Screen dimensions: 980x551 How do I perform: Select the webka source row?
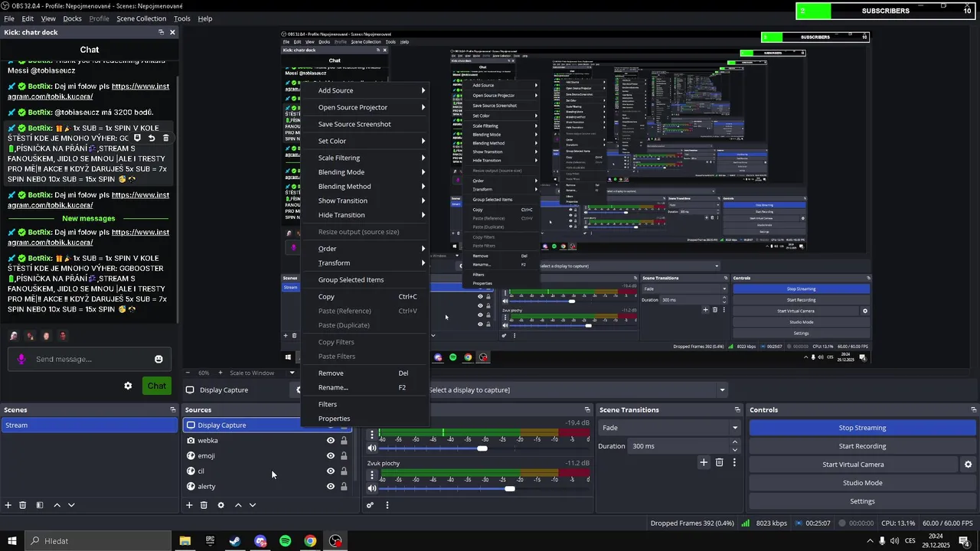tap(266, 440)
